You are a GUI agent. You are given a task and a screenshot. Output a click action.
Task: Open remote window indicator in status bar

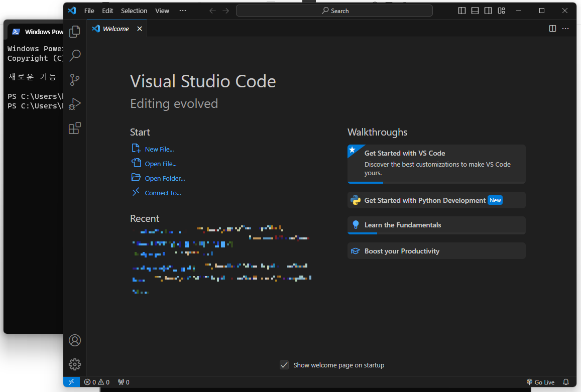click(71, 382)
